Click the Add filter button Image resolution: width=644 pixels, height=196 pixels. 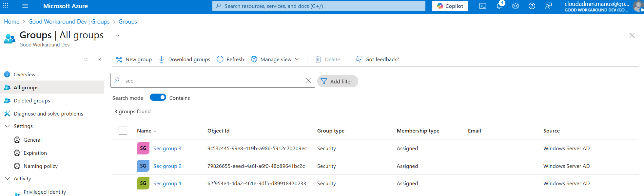[x=337, y=81]
